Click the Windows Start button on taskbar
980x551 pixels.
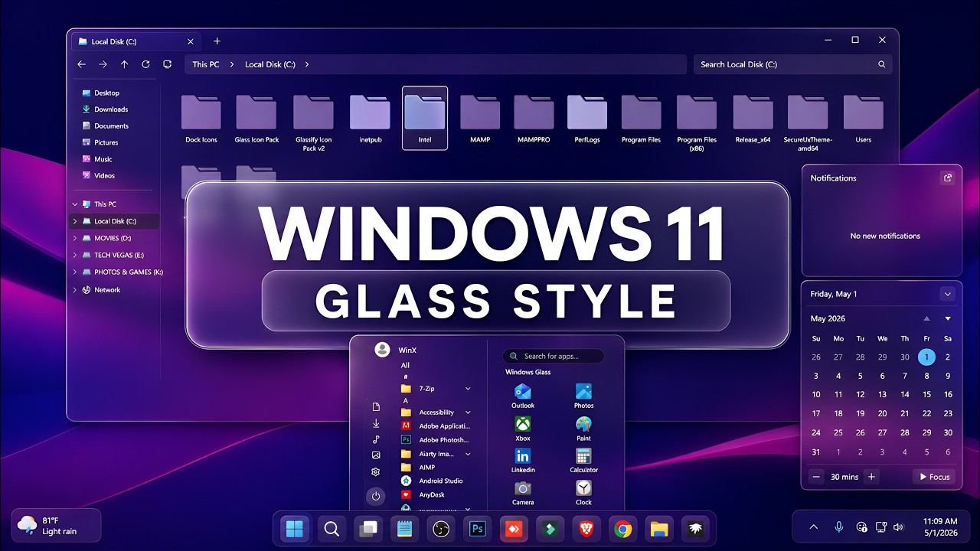[x=295, y=529]
